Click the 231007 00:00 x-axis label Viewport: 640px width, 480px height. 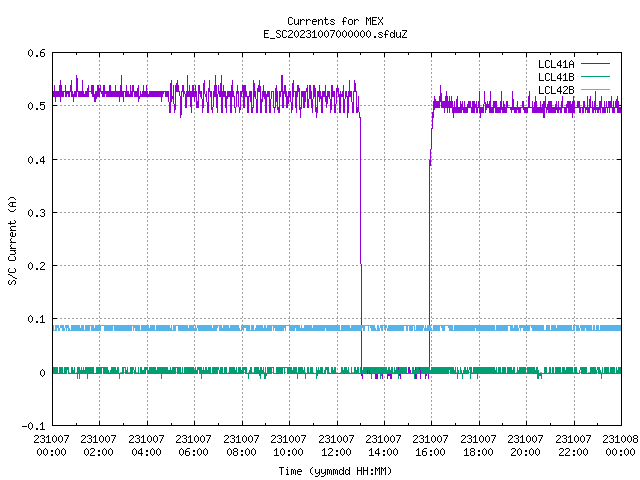coord(51,445)
